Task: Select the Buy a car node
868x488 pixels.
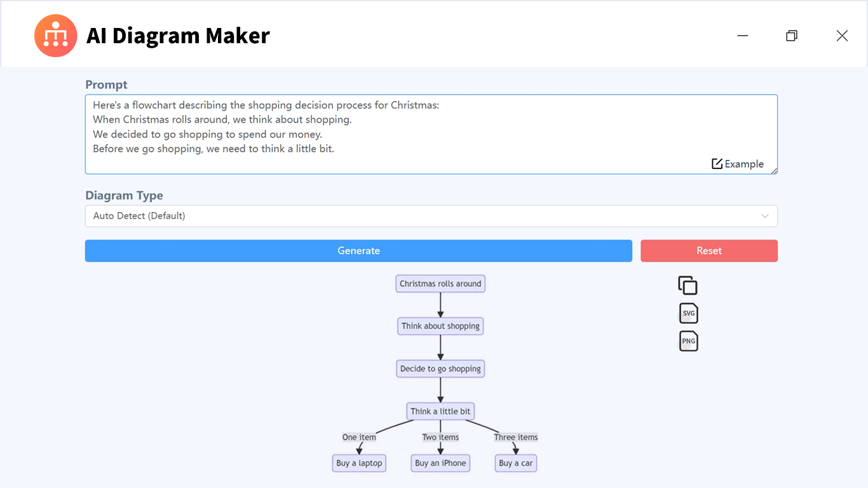Action: (x=515, y=463)
